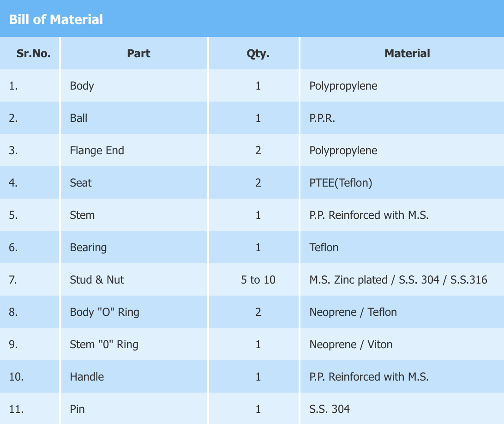Click the "Qty." column header

tap(258, 54)
